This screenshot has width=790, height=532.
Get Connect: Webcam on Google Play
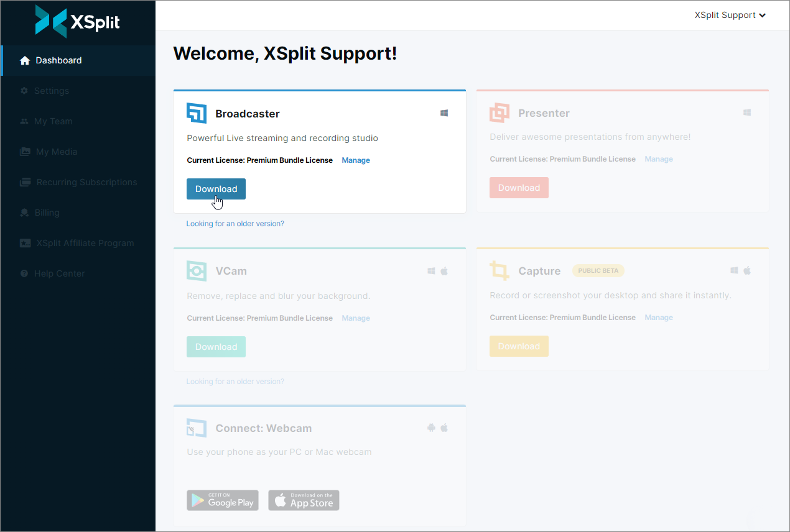point(223,500)
